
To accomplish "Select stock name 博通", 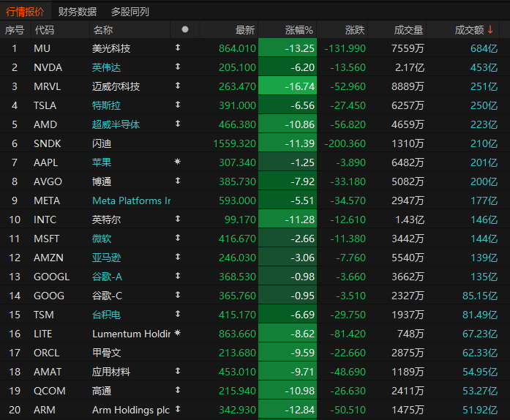I will tap(102, 181).
